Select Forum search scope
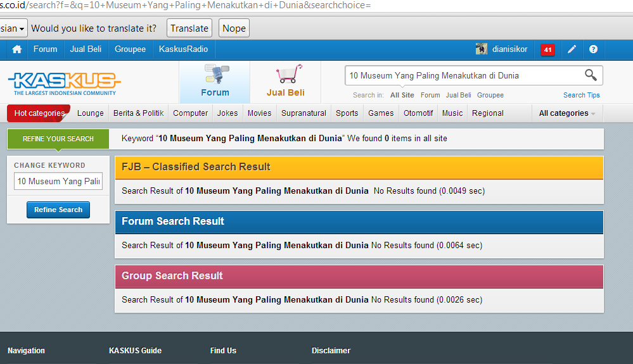The height and width of the screenshot is (364, 633). coord(430,95)
